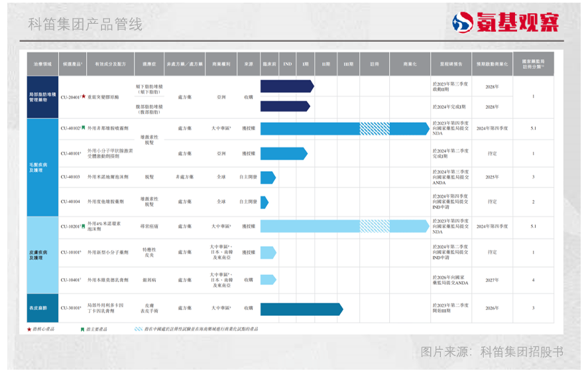Click the 图片来源 科笛集团招股书 caption
This screenshot has width=588, height=375.
click(491, 352)
